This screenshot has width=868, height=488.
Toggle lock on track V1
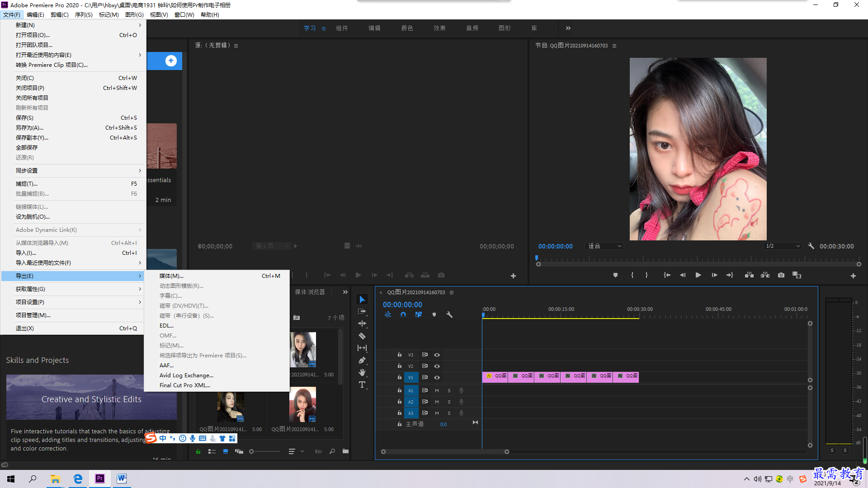coord(400,377)
